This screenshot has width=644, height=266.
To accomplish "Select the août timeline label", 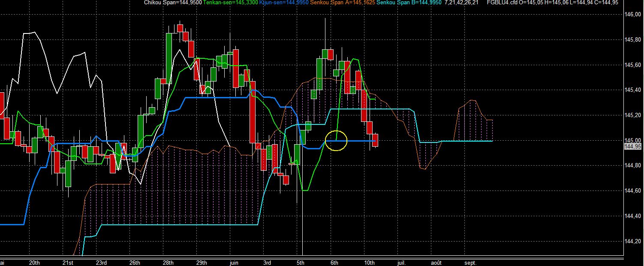I will [435, 263].
